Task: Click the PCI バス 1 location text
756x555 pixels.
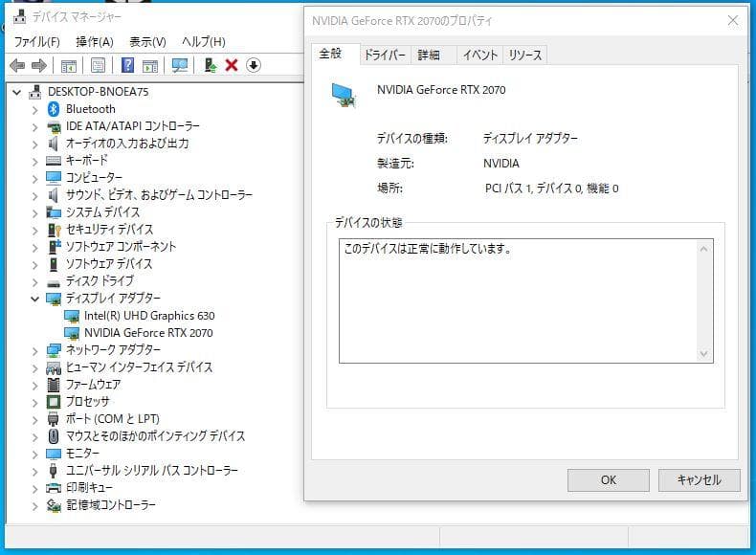Action: point(551,189)
